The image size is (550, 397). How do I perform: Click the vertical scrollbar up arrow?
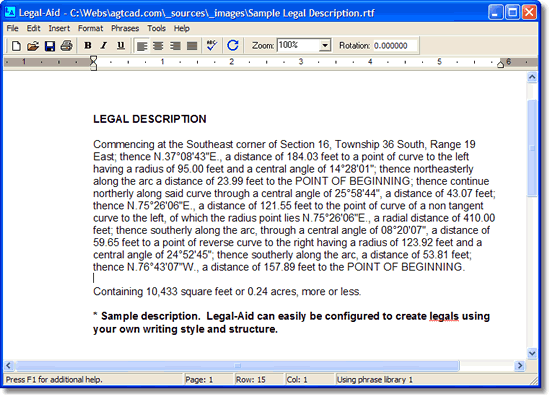532,77
